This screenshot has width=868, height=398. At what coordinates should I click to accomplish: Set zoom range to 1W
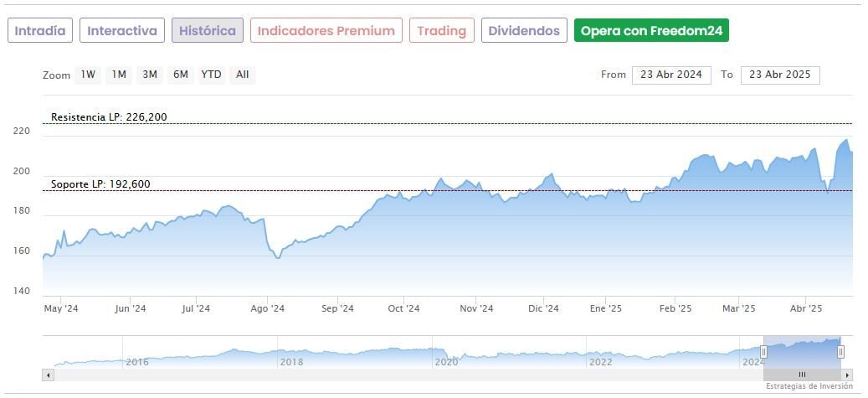tap(88, 75)
